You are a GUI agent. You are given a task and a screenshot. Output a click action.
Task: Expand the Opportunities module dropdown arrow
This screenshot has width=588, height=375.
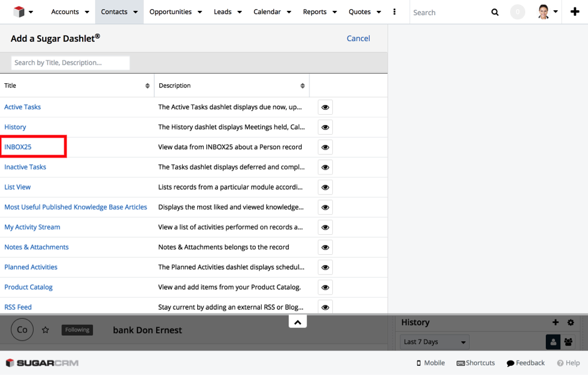(x=200, y=12)
